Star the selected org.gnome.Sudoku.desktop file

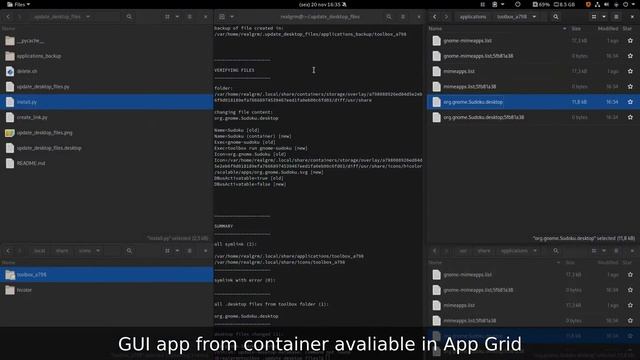pyautogui.click(x=630, y=102)
